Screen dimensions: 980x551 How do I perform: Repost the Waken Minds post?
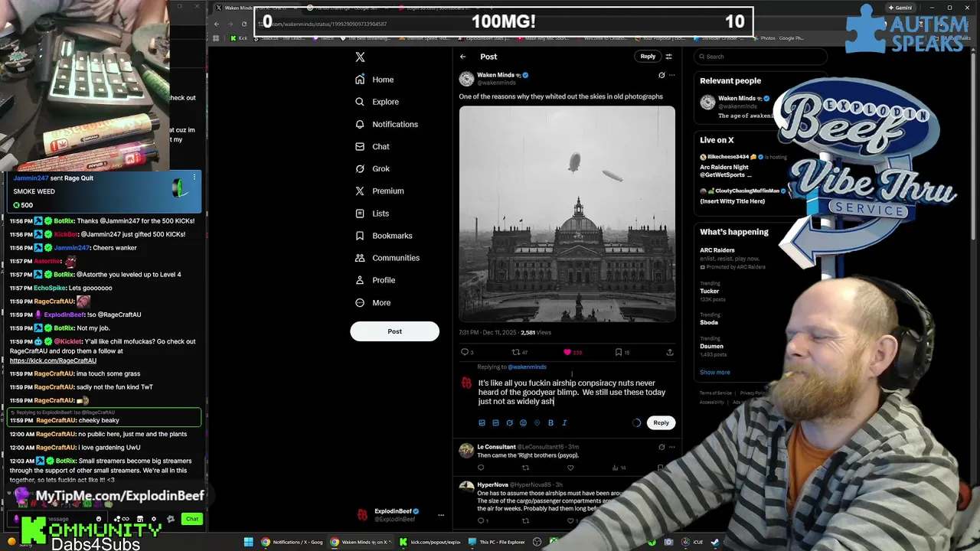[516, 352]
